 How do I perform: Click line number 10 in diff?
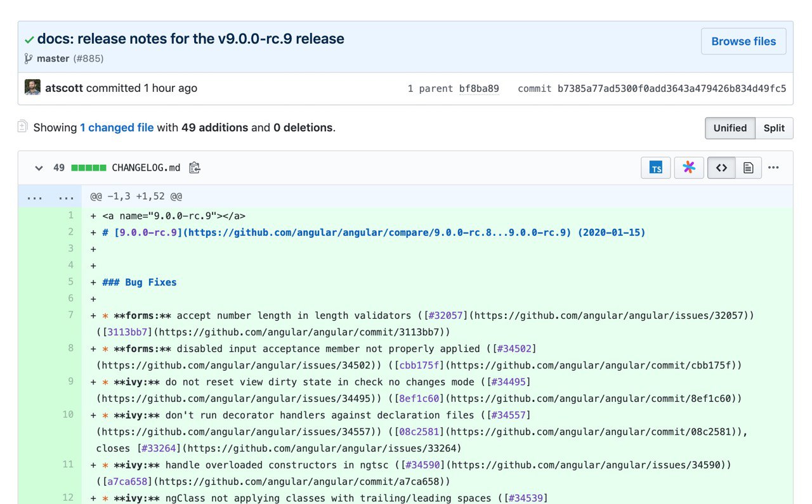68,415
